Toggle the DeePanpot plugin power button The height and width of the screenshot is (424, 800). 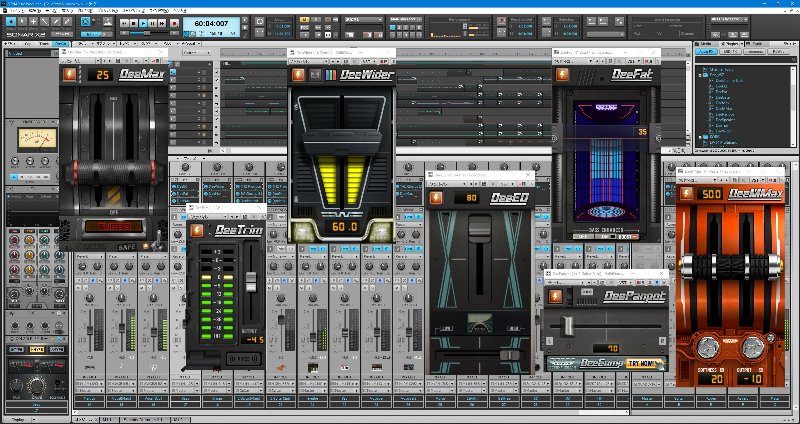(x=555, y=296)
